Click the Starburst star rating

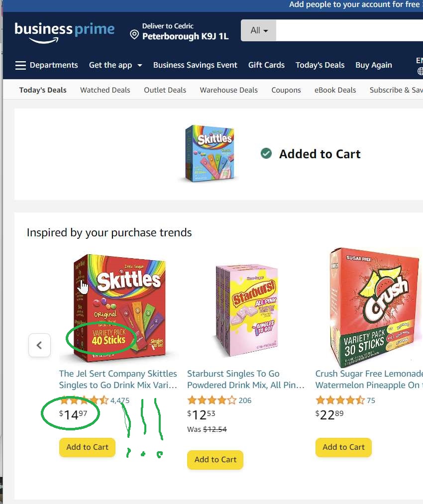[x=211, y=400]
